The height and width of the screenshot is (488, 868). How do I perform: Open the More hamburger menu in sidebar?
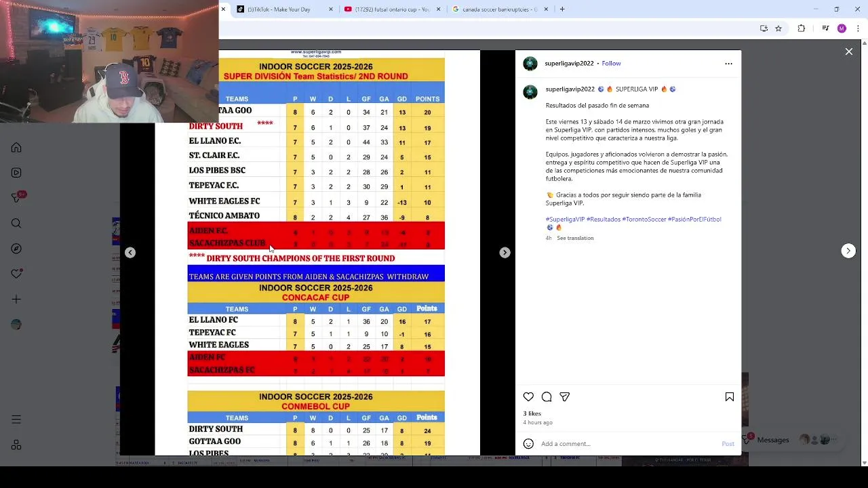16,420
